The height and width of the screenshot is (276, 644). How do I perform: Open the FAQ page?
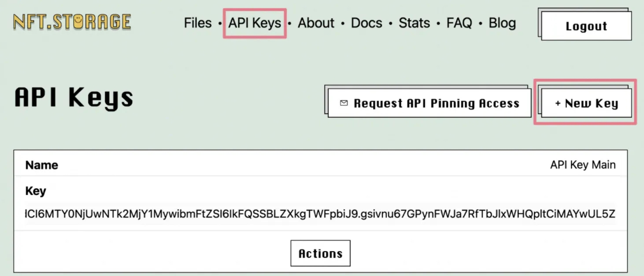click(459, 23)
